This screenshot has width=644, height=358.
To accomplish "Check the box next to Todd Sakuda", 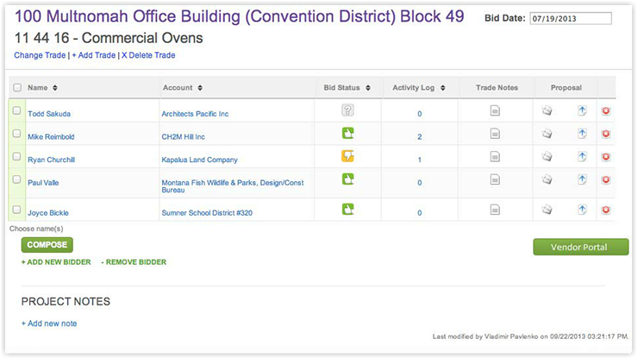I will tap(17, 110).
